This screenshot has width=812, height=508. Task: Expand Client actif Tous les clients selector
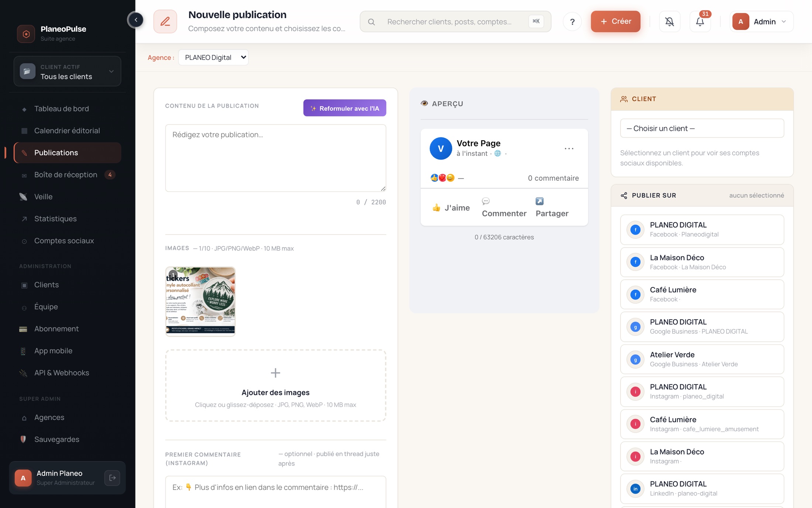coord(67,71)
